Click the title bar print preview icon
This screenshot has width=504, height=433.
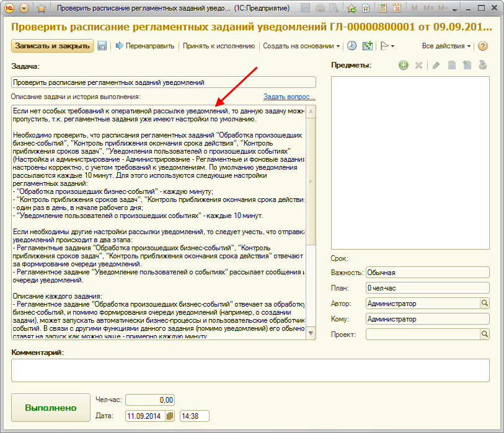tap(334, 8)
